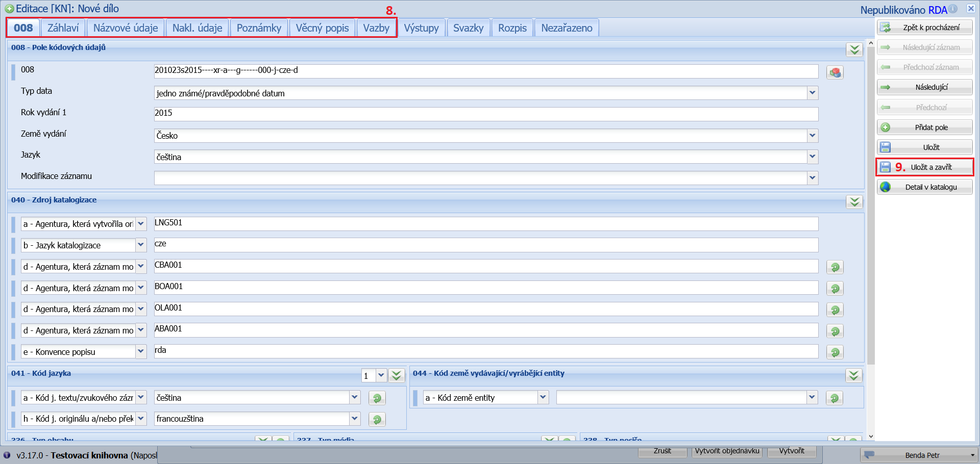Open subfield selector for 'e - Konvence popisu'
This screenshot has width=980, height=464.
pyautogui.click(x=141, y=352)
